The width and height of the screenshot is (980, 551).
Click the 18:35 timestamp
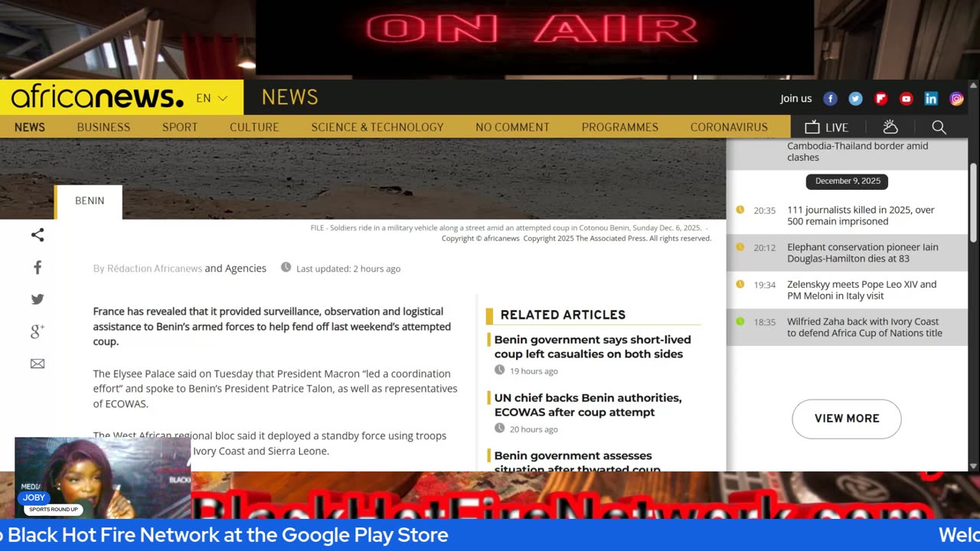click(x=764, y=322)
